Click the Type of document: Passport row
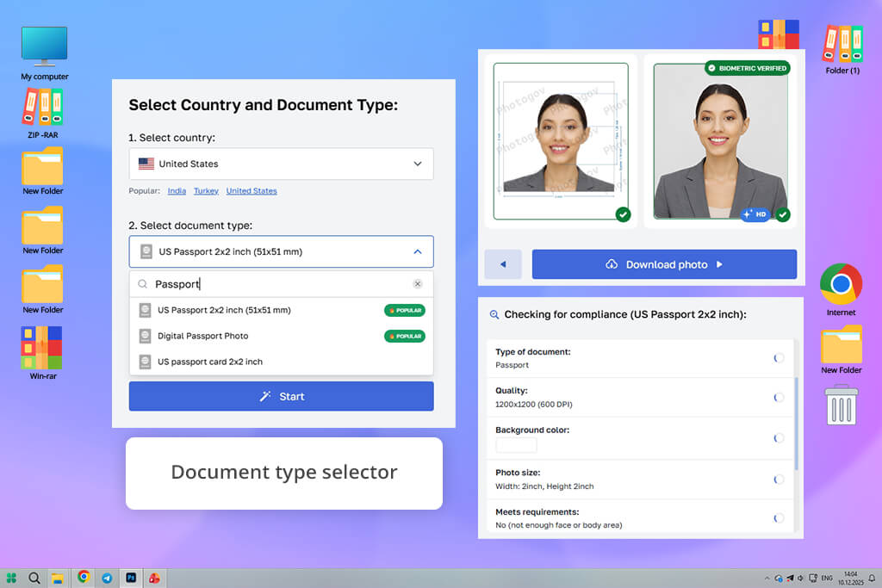 coord(640,358)
